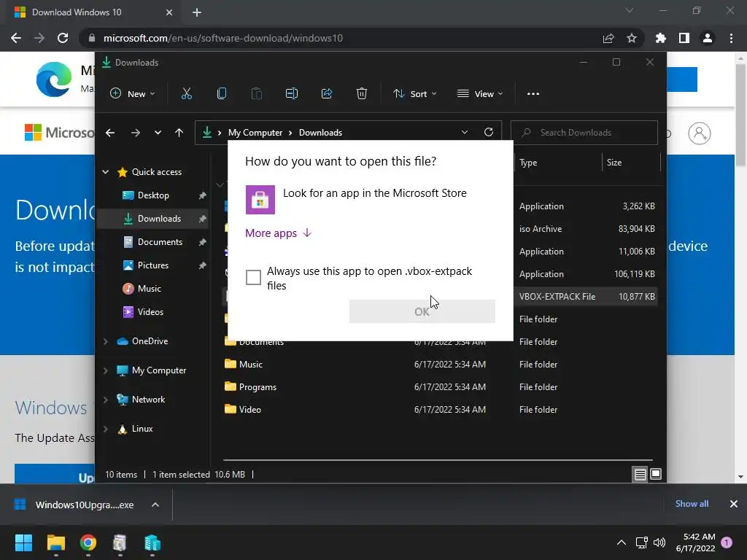Select Download Windows 10 browser tab
Image resolution: width=747 pixels, height=560 pixels.
(94, 12)
